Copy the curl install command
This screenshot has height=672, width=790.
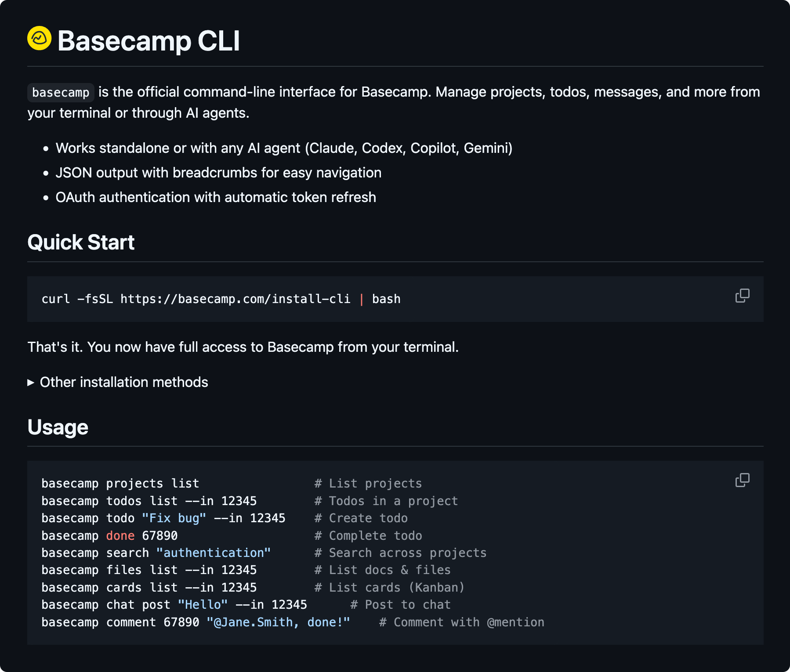coord(742,296)
